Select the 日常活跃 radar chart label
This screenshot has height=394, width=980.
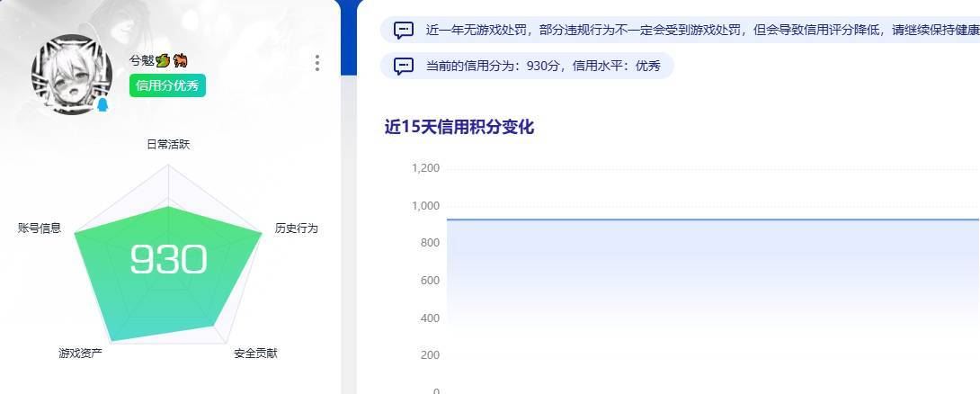tap(168, 144)
